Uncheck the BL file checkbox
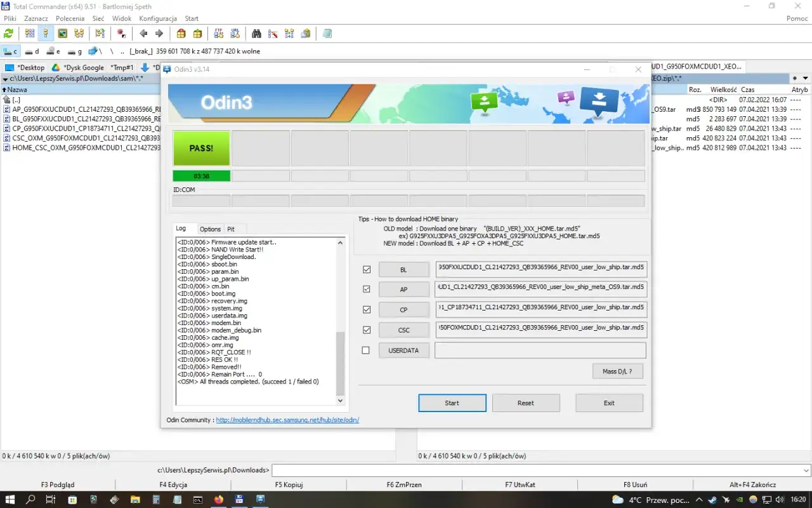The height and width of the screenshot is (508, 812). (x=366, y=269)
